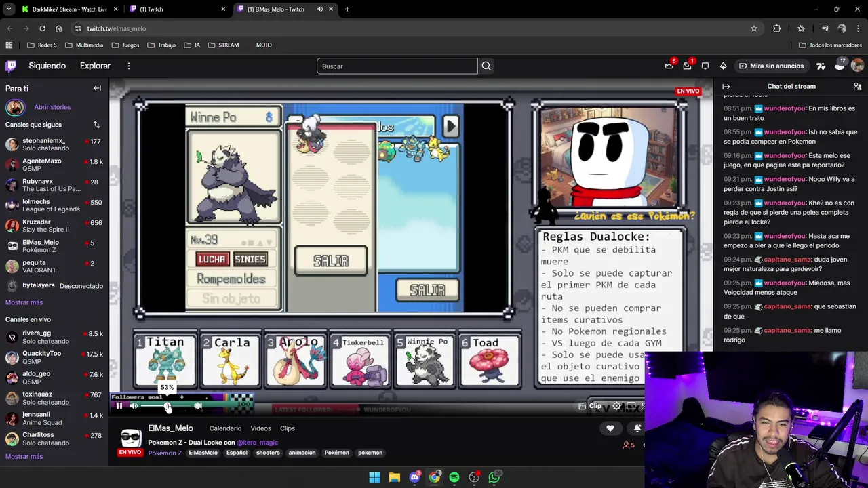
Task: Open Juegos bookmarks folder
Action: pyautogui.click(x=125, y=45)
